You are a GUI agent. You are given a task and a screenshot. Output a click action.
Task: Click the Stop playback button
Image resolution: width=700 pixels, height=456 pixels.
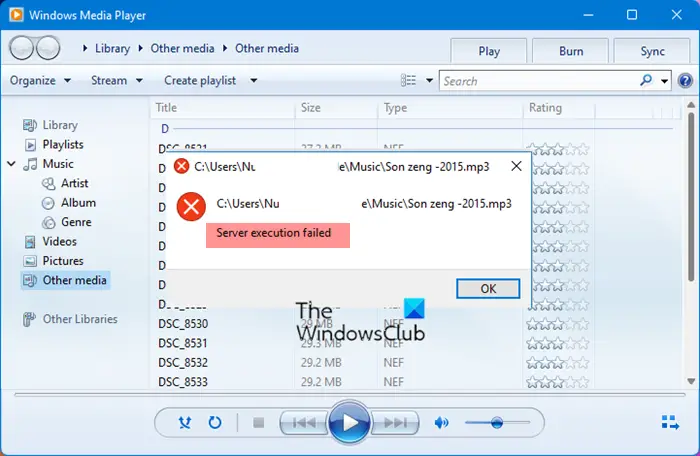(258, 422)
